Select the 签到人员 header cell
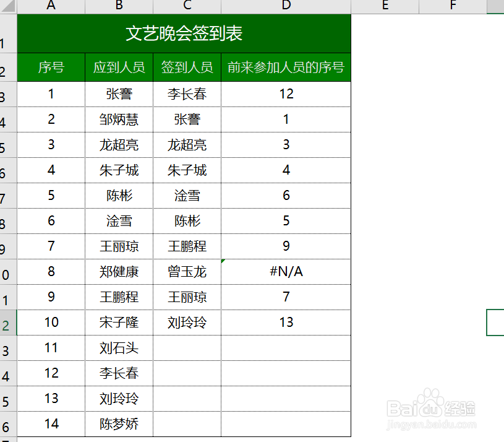504x442 pixels. coord(186,67)
